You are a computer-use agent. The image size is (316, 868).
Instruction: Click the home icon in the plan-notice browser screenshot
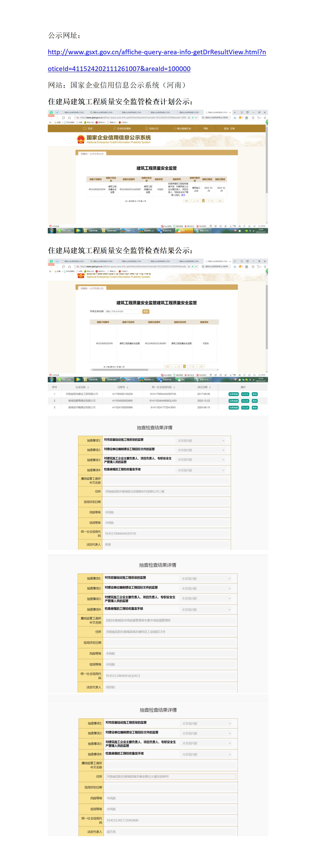tap(69, 118)
